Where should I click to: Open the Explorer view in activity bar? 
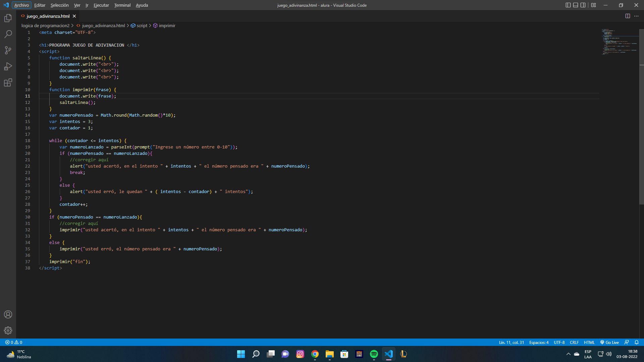point(8,18)
